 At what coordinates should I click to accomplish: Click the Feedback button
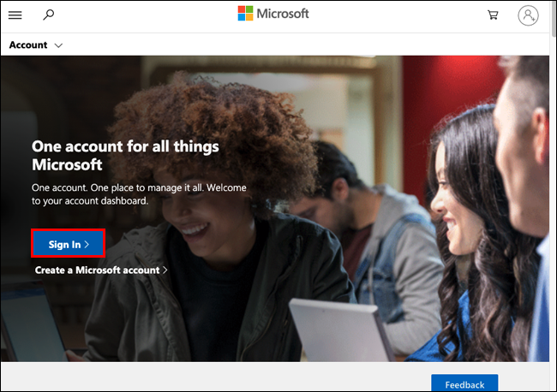point(464,383)
